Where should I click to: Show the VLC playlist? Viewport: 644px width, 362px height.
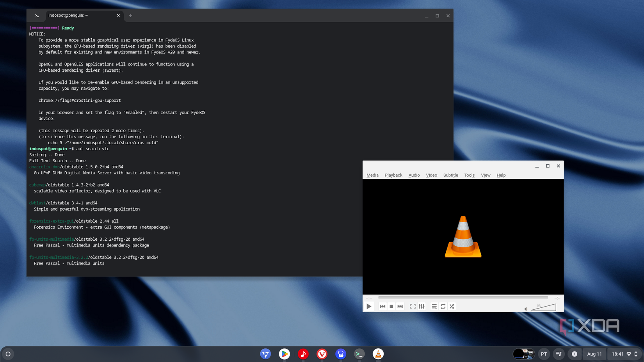(x=434, y=307)
